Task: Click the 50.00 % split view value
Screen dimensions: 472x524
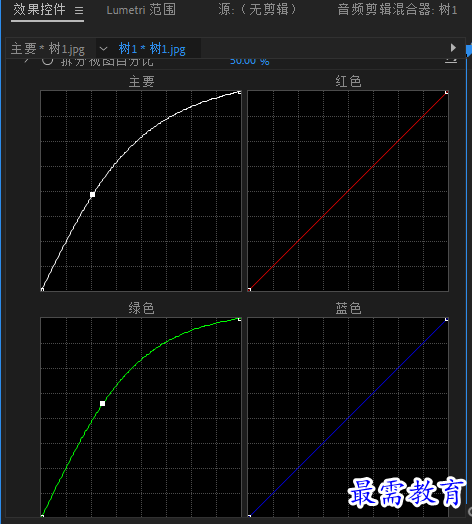Action: point(249,61)
